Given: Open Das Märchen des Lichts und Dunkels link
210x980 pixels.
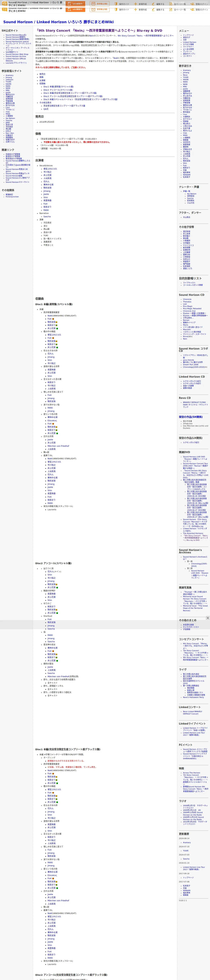Looking at the screenshot, I should [195, 427].
